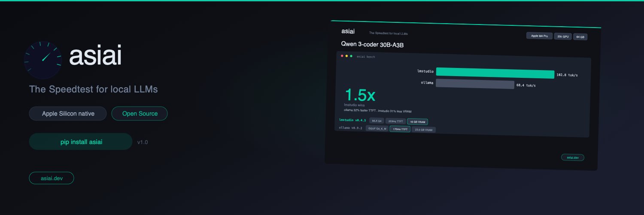Viewport: 644px width, 215px height.
Task: Click the green lmstudio throughput bar
Action: tap(495, 73)
